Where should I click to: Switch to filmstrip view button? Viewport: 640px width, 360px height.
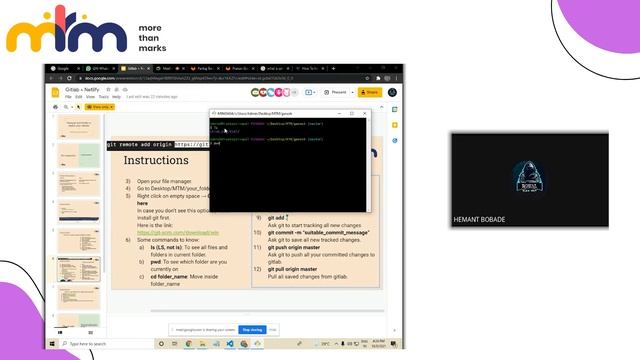pos(60,333)
